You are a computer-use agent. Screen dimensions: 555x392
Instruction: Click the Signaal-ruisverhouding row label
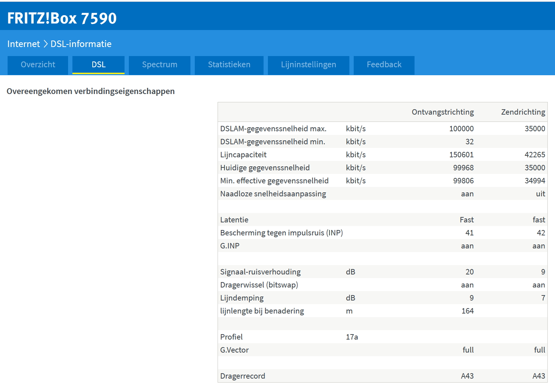click(x=260, y=272)
